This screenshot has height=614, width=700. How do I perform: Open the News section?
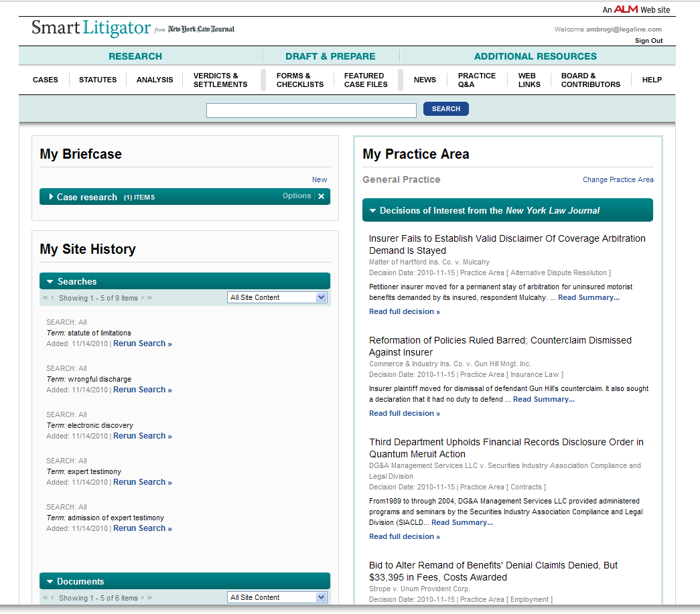click(425, 80)
